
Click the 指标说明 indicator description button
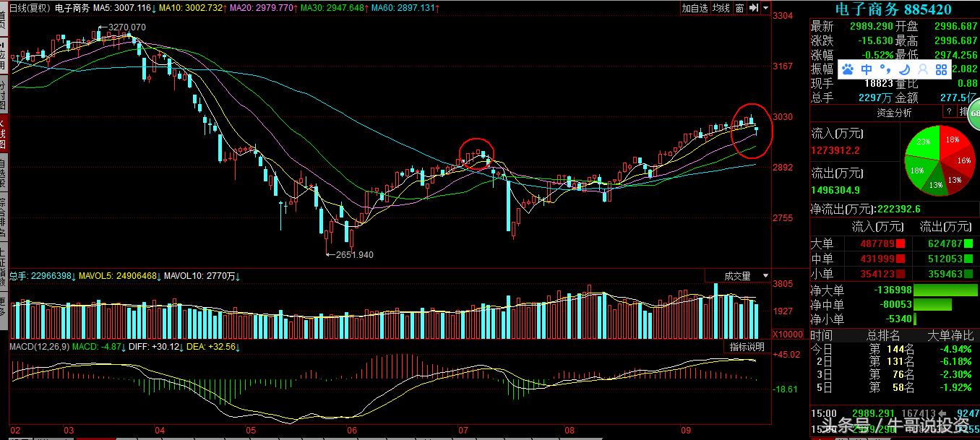(748, 347)
